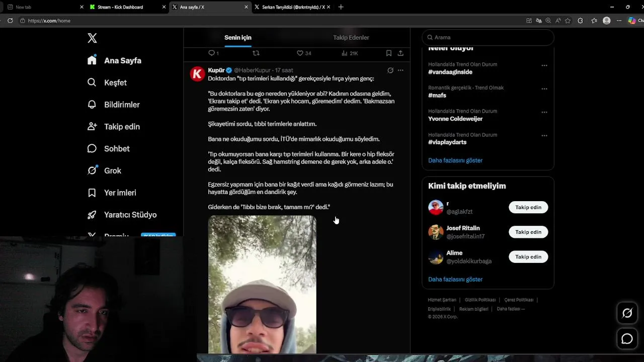
Task: Open the floating messages button
Action: pos(627,339)
